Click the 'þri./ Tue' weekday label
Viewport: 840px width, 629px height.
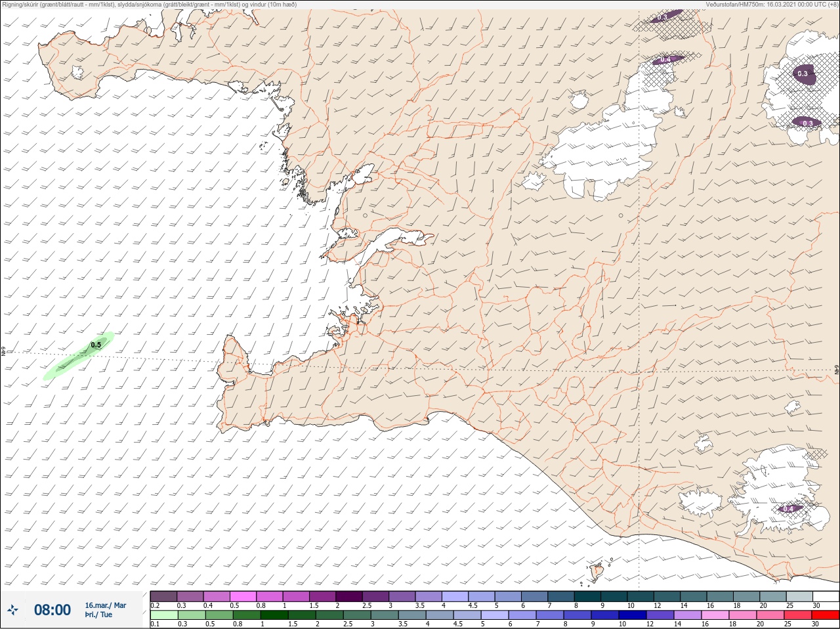pos(98,615)
